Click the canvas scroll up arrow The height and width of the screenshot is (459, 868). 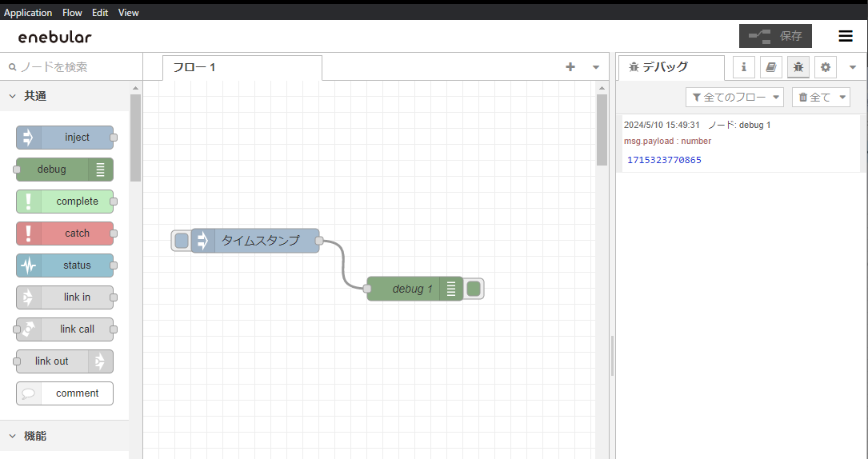pyautogui.click(x=602, y=88)
